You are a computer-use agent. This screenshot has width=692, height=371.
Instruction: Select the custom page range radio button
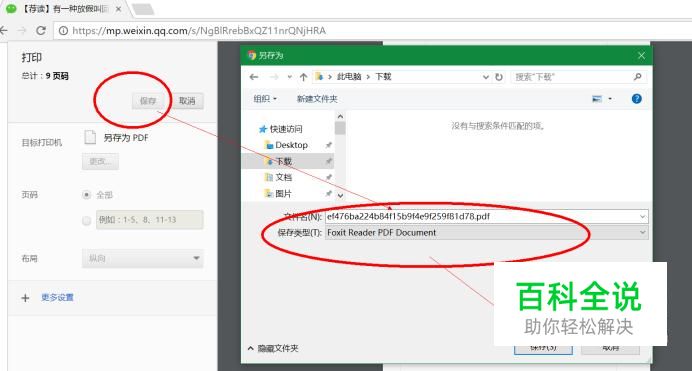(x=86, y=220)
